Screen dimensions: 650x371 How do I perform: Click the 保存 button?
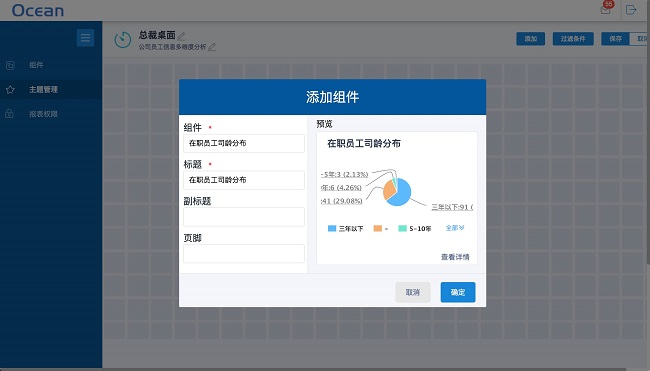pos(616,39)
